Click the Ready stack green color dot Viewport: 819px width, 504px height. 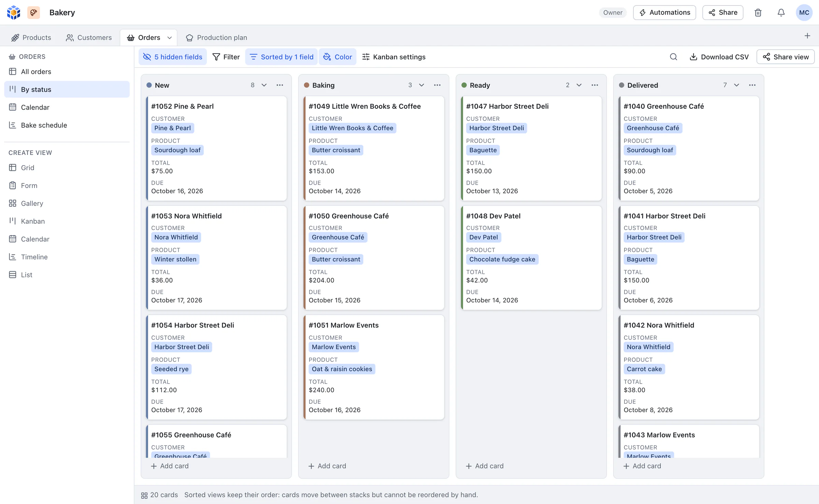click(x=464, y=85)
